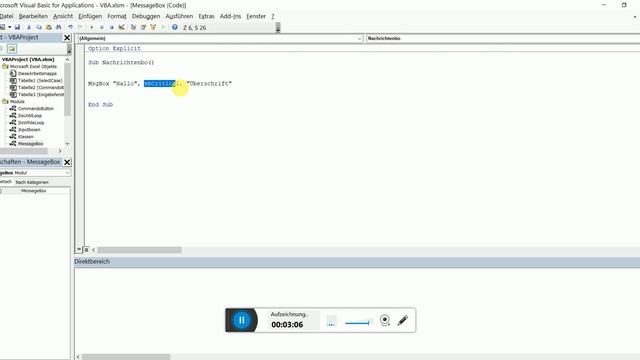Image resolution: width=640 pixels, height=360 pixels.
Task: Open the Einfügen menu
Action: [90, 16]
